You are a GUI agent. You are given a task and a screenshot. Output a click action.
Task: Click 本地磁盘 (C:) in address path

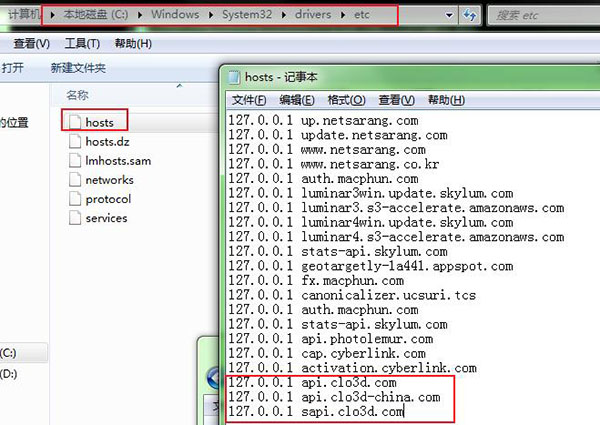pyautogui.click(x=96, y=15)
